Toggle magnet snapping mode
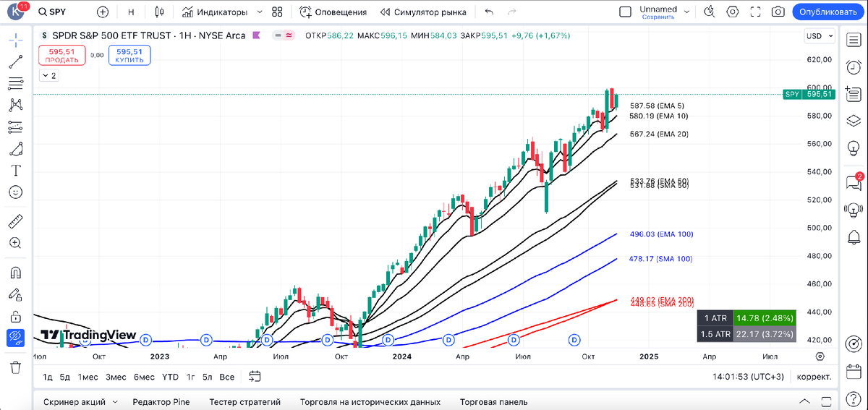 (15, 273)
